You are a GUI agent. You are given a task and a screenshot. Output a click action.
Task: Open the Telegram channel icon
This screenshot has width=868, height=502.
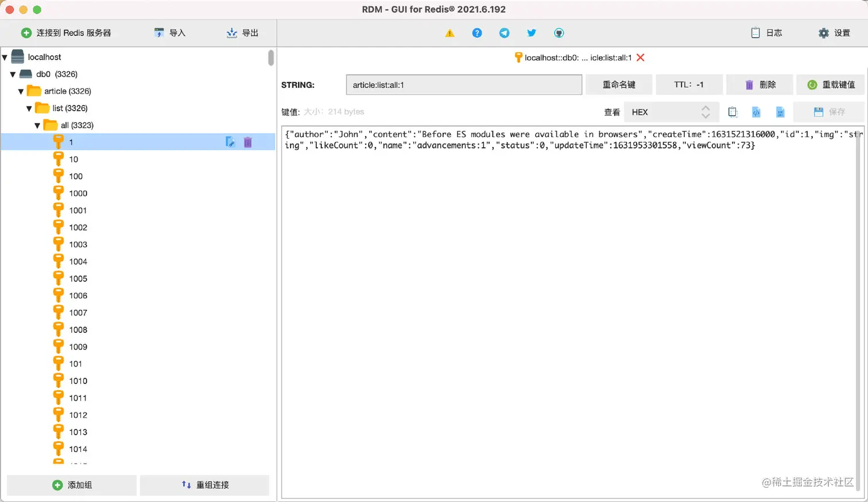click(x=504, y=33)
